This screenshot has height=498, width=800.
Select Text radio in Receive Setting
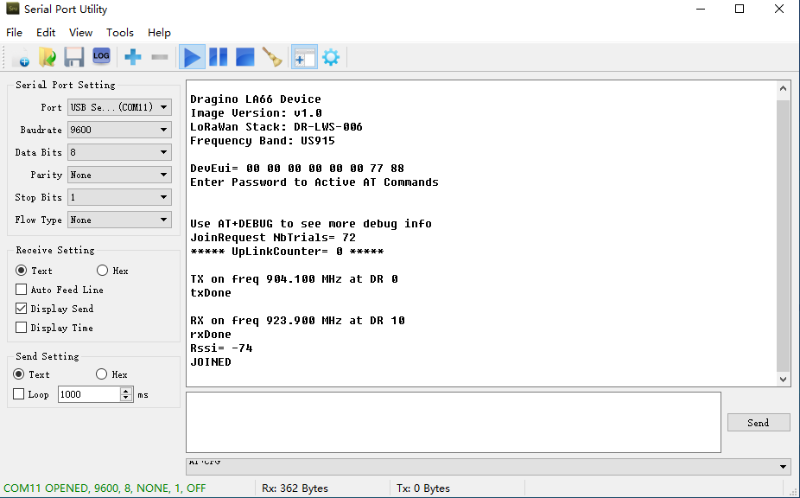21,270
